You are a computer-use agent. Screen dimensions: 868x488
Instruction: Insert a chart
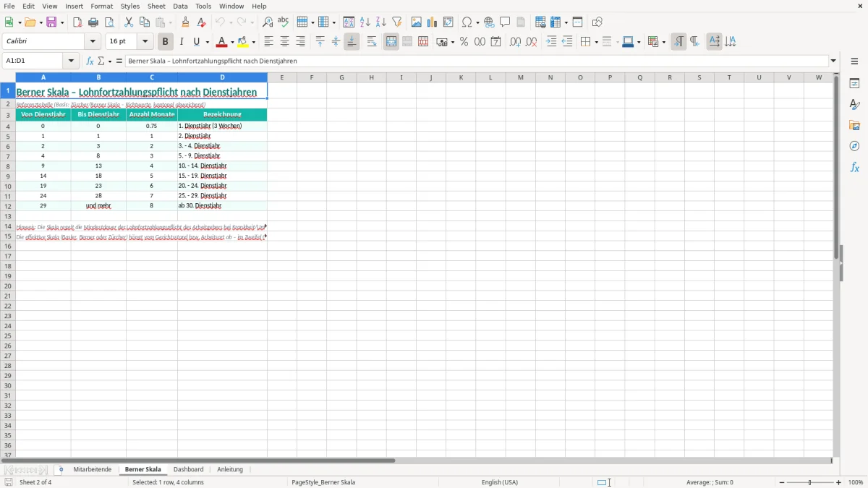pyautogui.click(x=433, y=22)
